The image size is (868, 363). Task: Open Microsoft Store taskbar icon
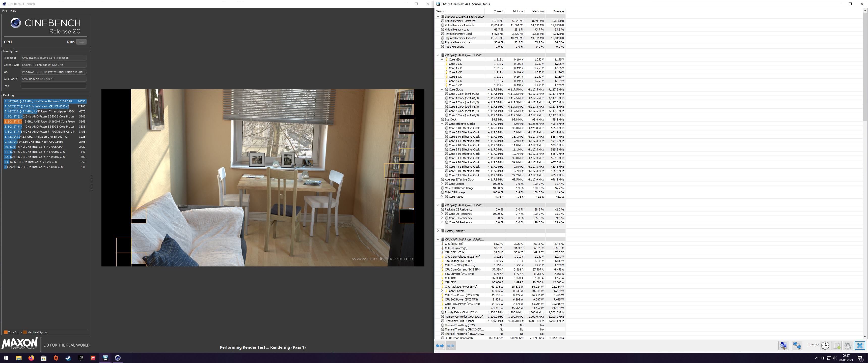tap(43, 358)
